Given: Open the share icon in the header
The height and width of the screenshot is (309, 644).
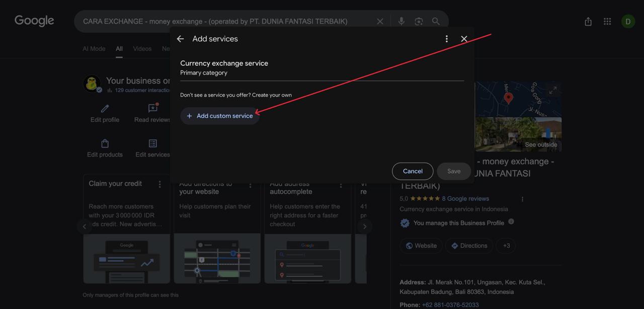Looking at the screenshot, I should (x=588, y=21).
